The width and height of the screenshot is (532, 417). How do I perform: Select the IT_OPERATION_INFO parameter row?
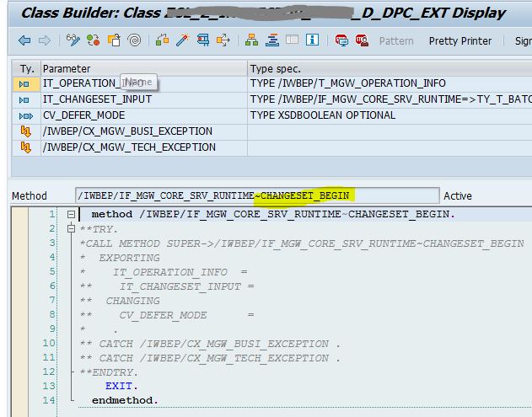[x=80, y=83]
